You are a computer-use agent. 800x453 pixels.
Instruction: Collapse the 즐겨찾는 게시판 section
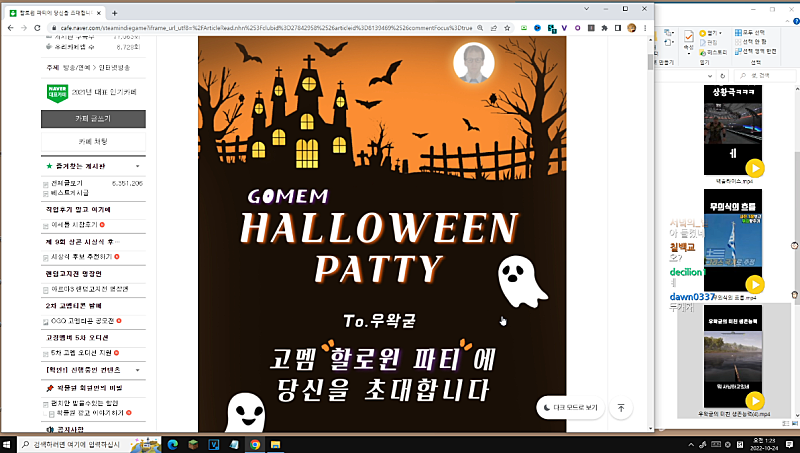coord(138,165)
